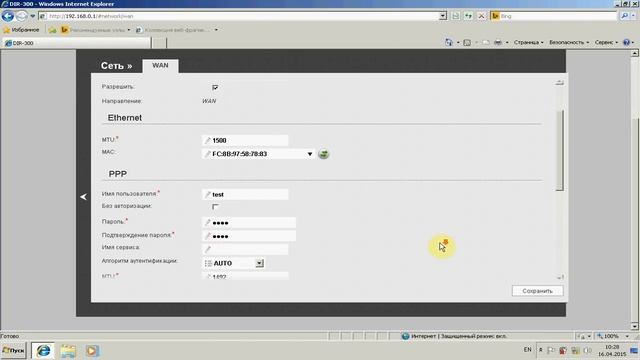Image resolution: width=640 pixels, height=360 pixels.
Task: Open Internet Explorer from the taskbar
Action: [43, 351]
